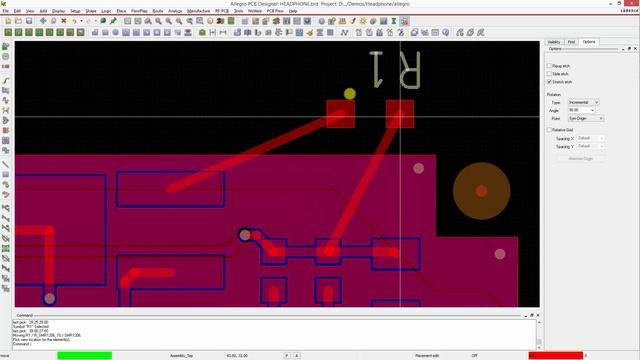
Task: Close the Options panel
Action: pyautogui.click(x=635, y=49)
